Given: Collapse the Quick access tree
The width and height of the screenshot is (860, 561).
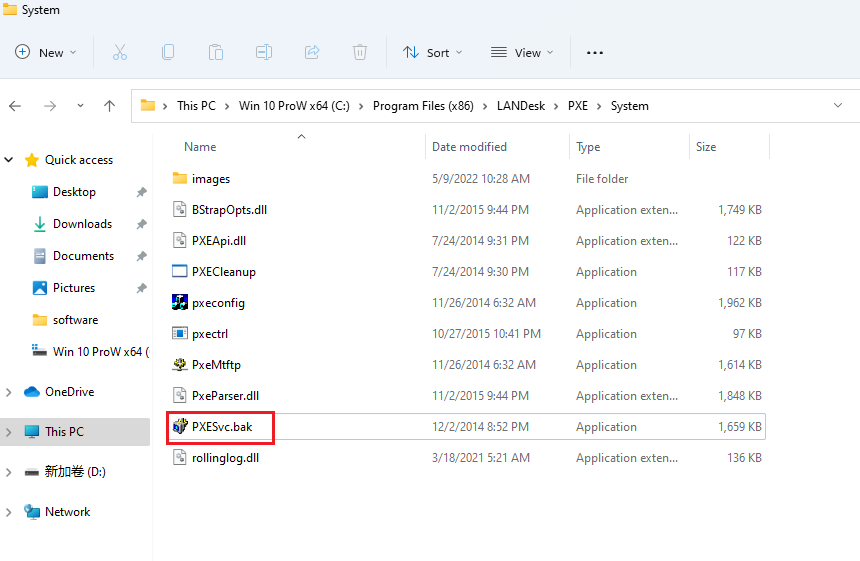Looking at the screenshot, I should (x=9, y=160).
